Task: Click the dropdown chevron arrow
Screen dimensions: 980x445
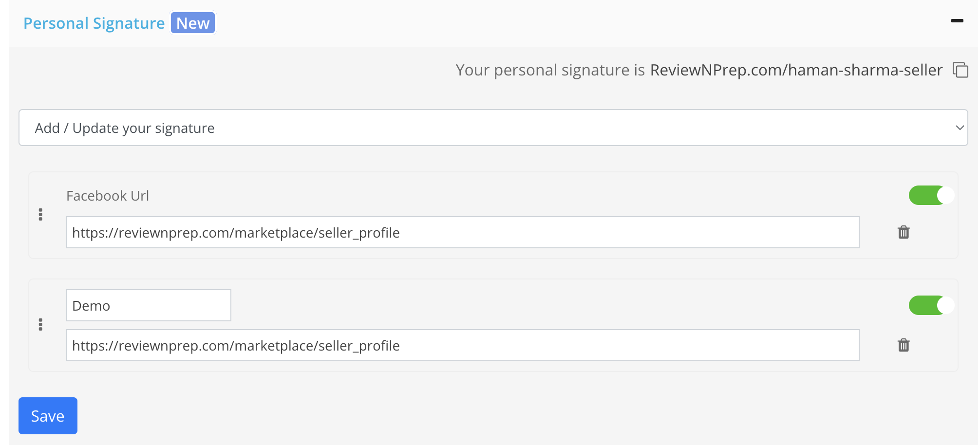Action: coord(960,128)
